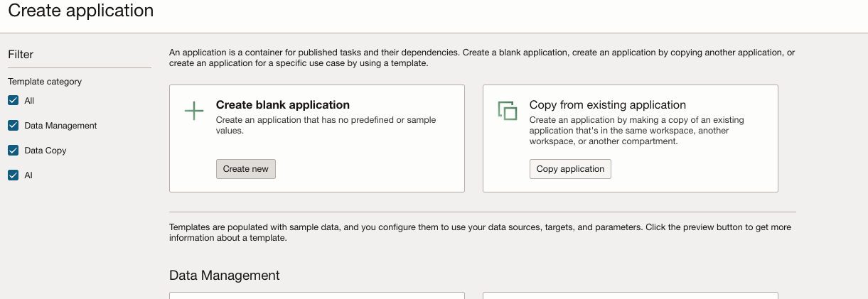
Task: Click the intro paragraph about application containers
Action: tap(481, 58)
